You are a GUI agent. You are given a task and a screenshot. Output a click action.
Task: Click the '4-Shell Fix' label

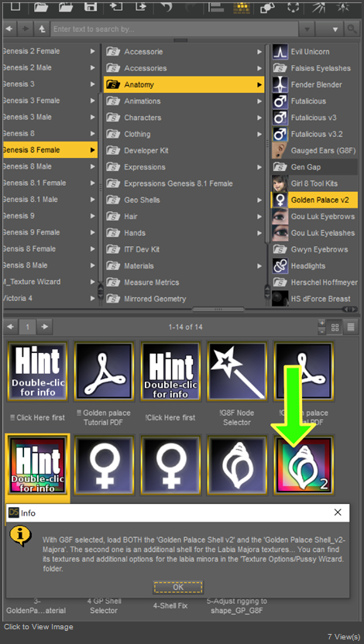point(170,605)
